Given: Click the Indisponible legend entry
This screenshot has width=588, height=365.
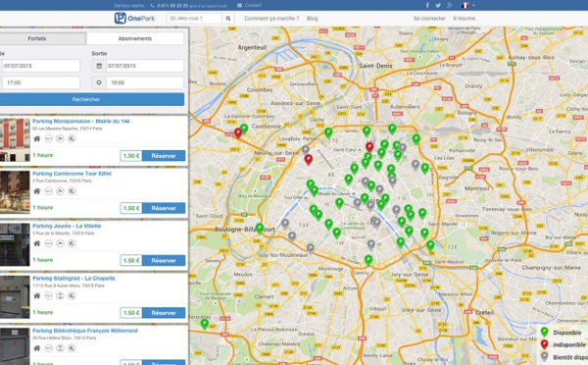Looking at the screenshot, I should tap(563, 344).
